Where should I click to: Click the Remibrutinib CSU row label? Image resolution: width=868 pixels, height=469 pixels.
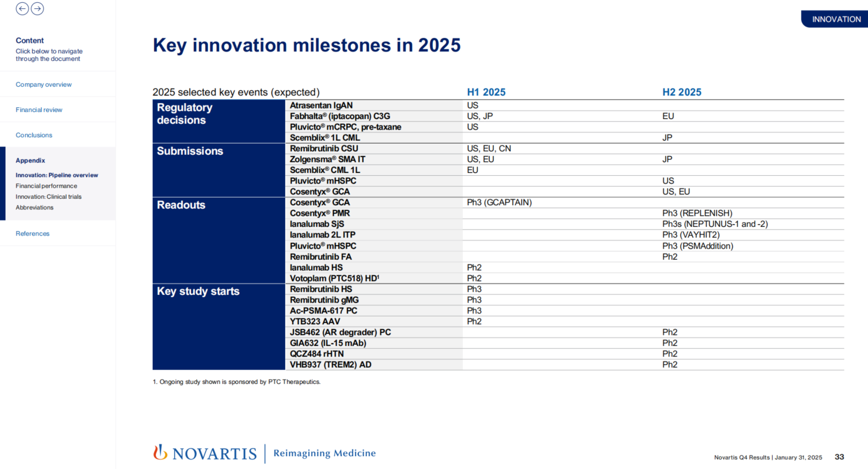[x=324, y=148]
